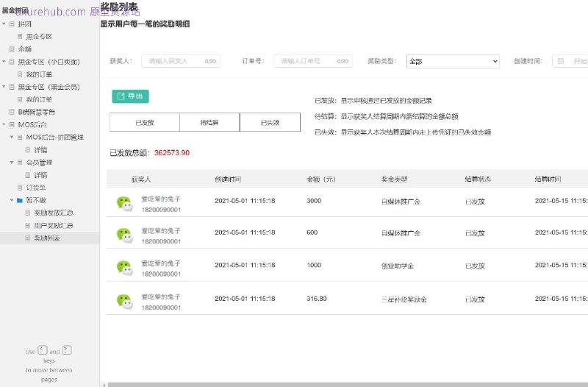Click the page icon beside 订货单
The height and width of the screenshot is (387, 588).
20,188
